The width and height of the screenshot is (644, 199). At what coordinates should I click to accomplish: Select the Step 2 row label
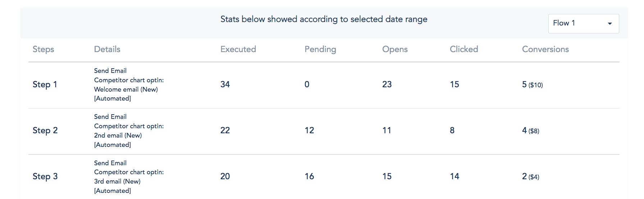click(45, 130)
